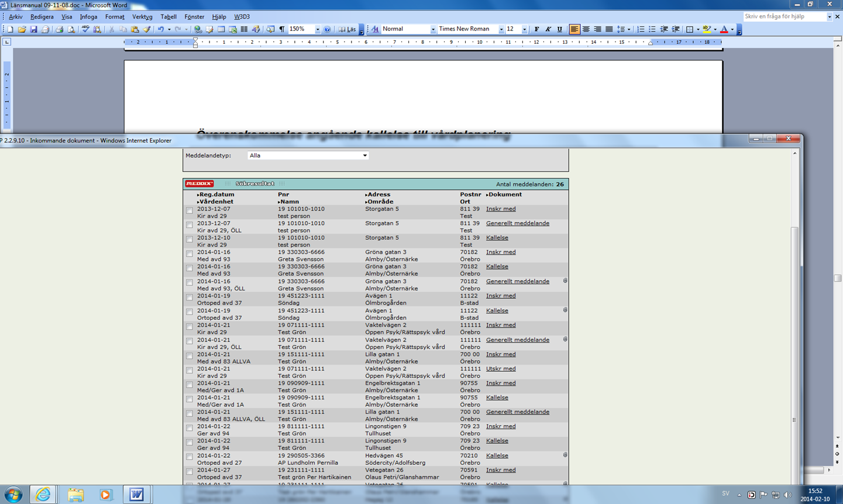Image resolution: width=843 pixels, height=504 pixels.
Task: Click the Format Painter brush
Action: coord(147,29)
